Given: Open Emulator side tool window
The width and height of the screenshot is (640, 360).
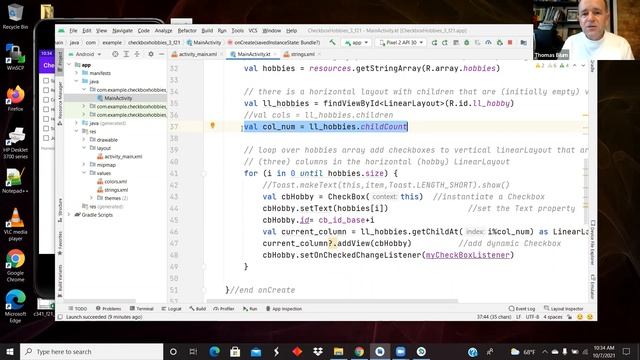Looking at the screenshot, I should pyautogui.click(x=593, y=287).
